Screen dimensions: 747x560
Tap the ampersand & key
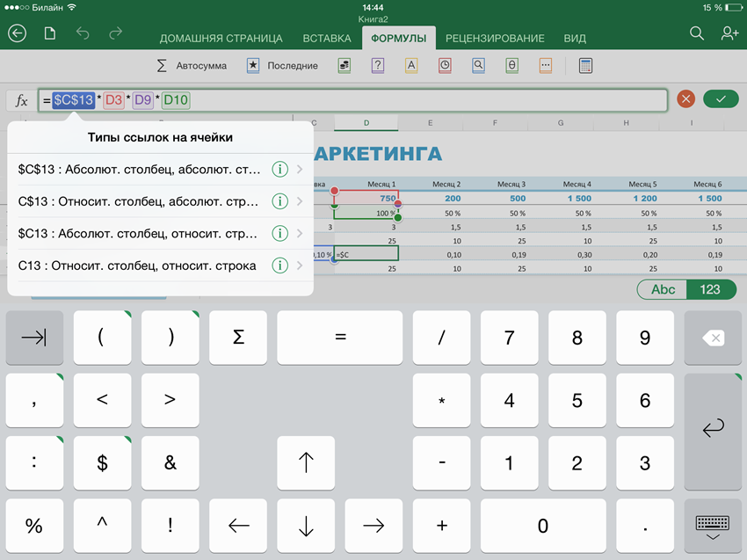pyautogui.click(x=170, y=462)
